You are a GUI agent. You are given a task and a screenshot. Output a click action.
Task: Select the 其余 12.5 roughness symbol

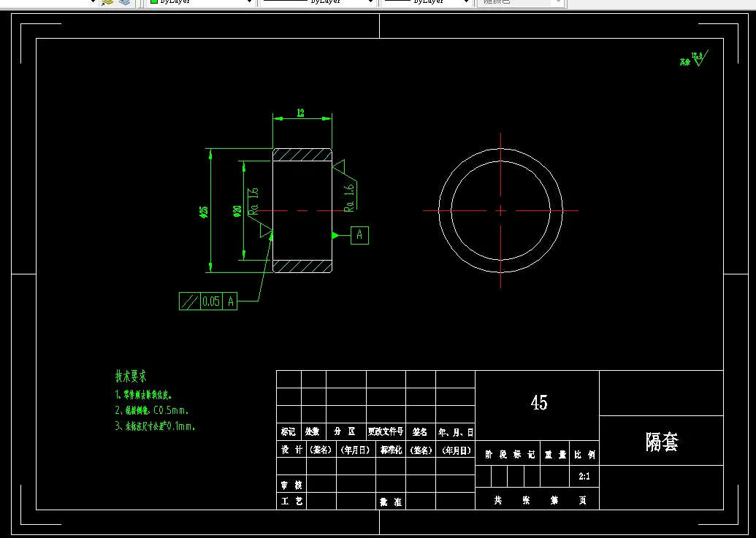[694, 58]
